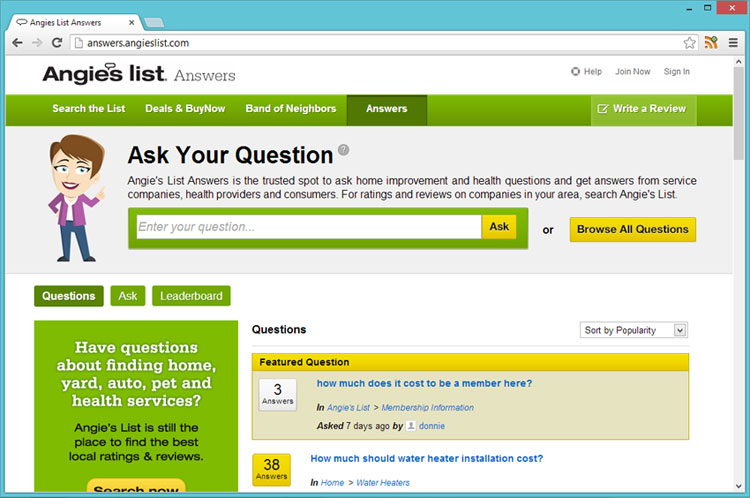
Task: Click the Home category link
Action: [x=332, y=483]
